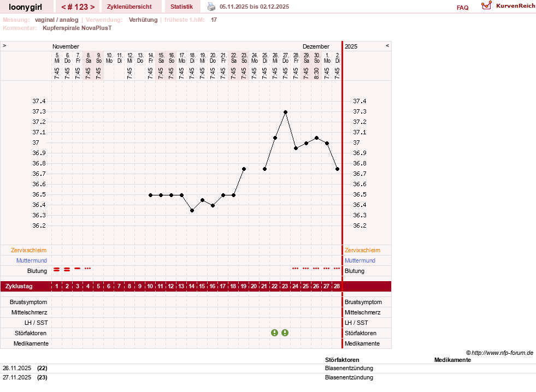Click the Zyklustag row label
536x392 pixels.
point(19,286)
